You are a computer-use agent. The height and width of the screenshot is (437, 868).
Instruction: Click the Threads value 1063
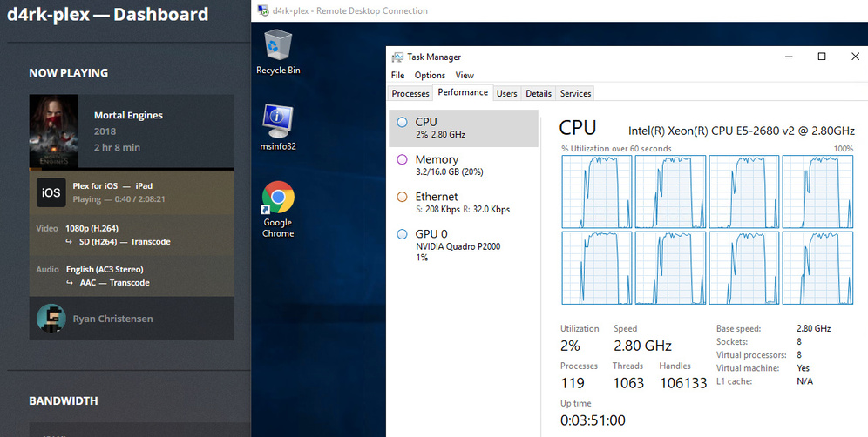coord(628,383)
